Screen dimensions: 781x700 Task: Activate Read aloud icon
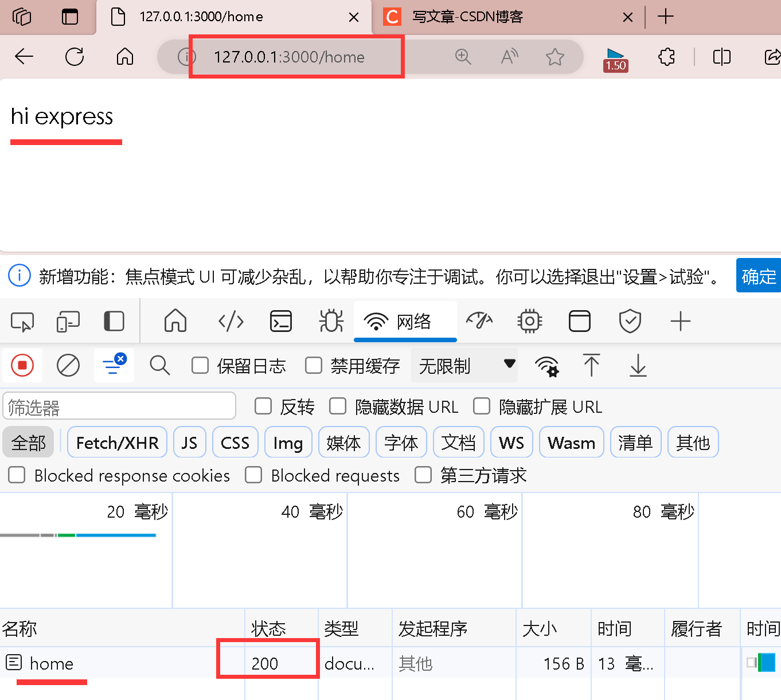pyautogui.click(x=509, y=56)
